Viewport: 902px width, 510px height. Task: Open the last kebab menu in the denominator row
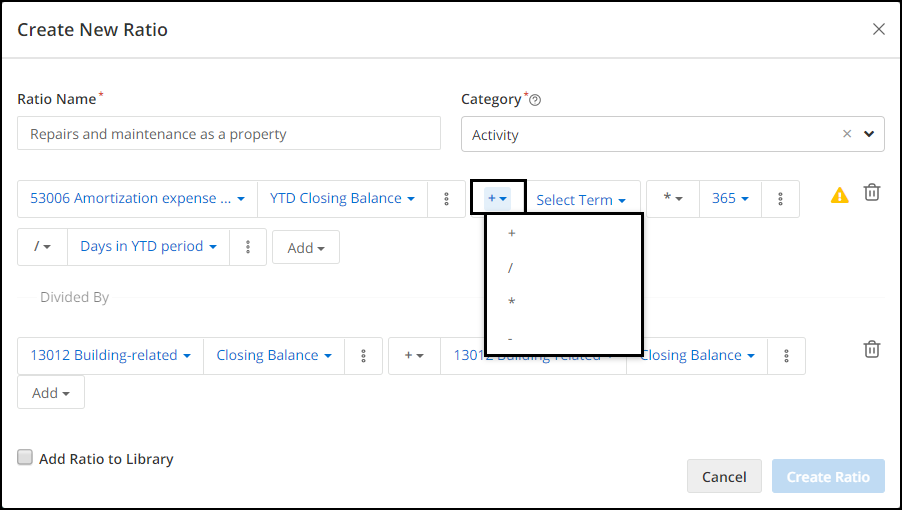[x=786, y=356]
